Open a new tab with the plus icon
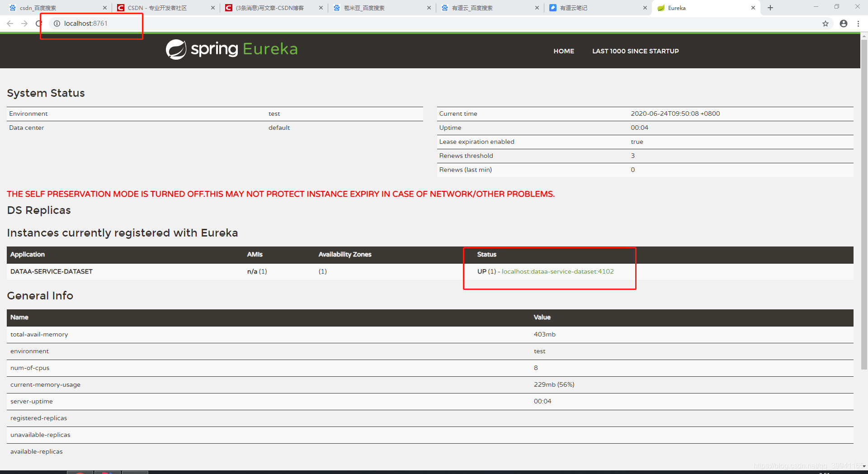Screen dimensions: 868x474 pos(770,8)
